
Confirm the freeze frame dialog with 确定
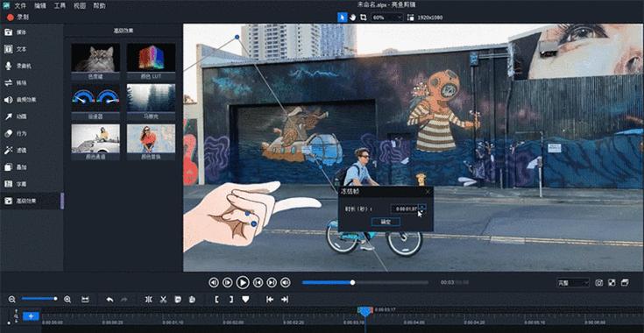[x=386, y=222]
